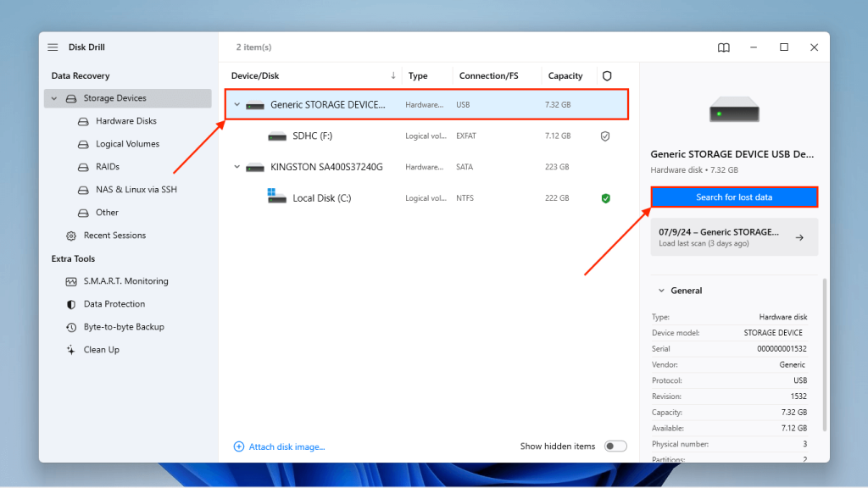Click the hamburger menu icon
This screenshot has width=868, height=488.
pos(52,47)
